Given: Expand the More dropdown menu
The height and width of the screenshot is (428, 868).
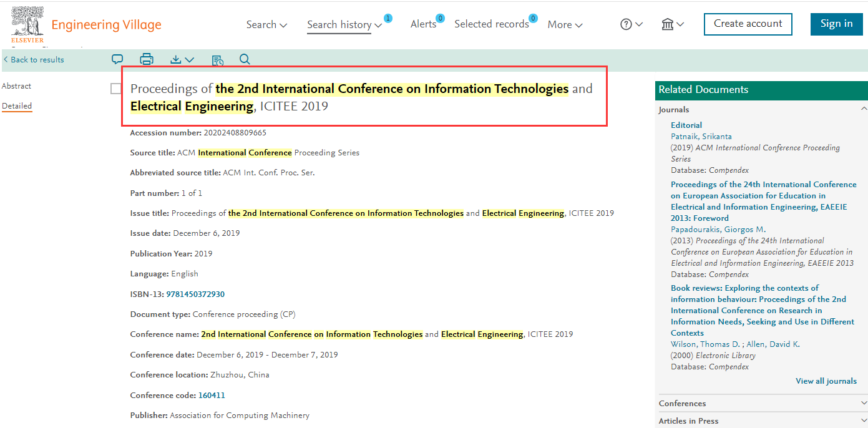Looking at the screenshot, I should pyautogui.click(x=565, y=24).
